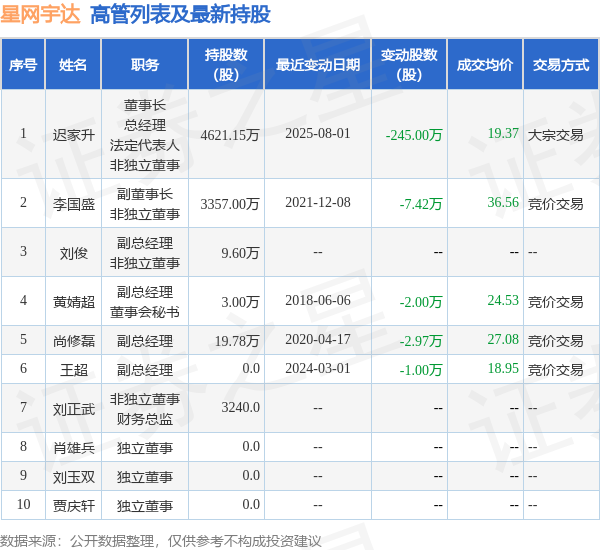600x550 pixels.
Task: Click the holding value 4621.15万
Action: [230, 135]
